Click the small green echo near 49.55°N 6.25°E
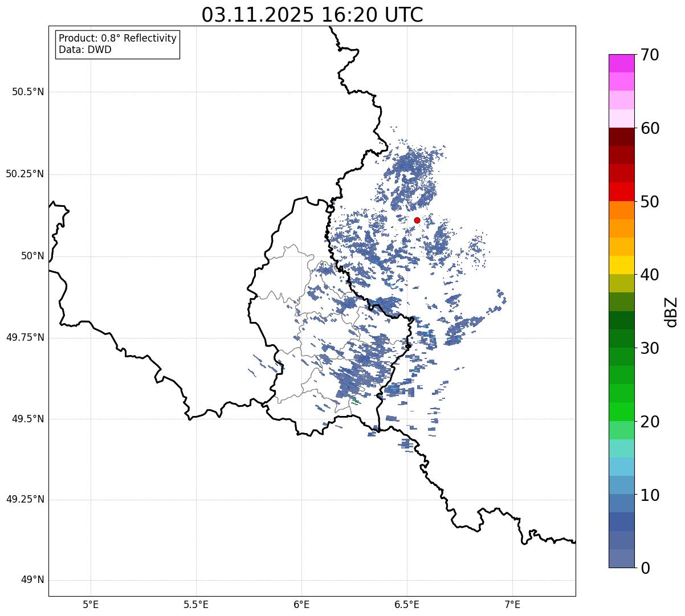 (x=355, y=401)
